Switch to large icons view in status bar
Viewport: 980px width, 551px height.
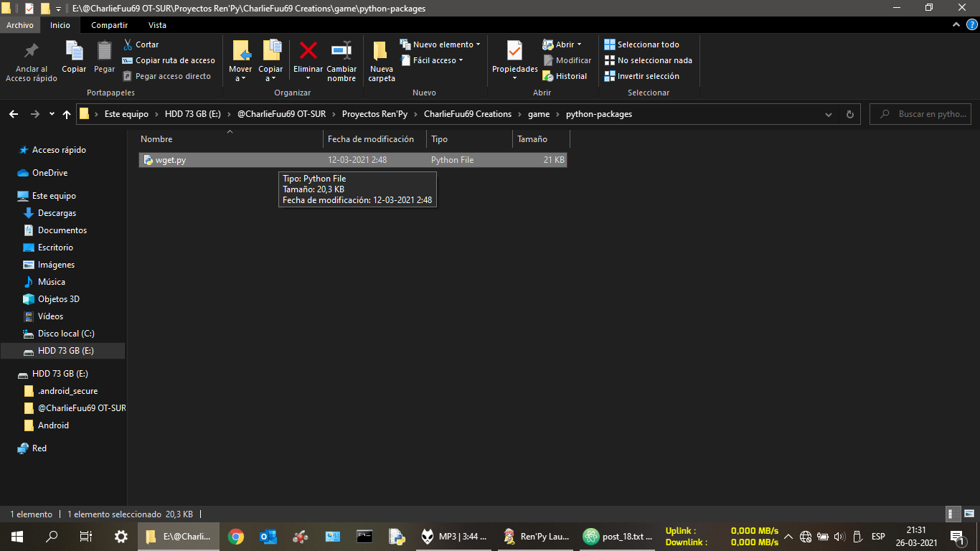tap(967, 514)
